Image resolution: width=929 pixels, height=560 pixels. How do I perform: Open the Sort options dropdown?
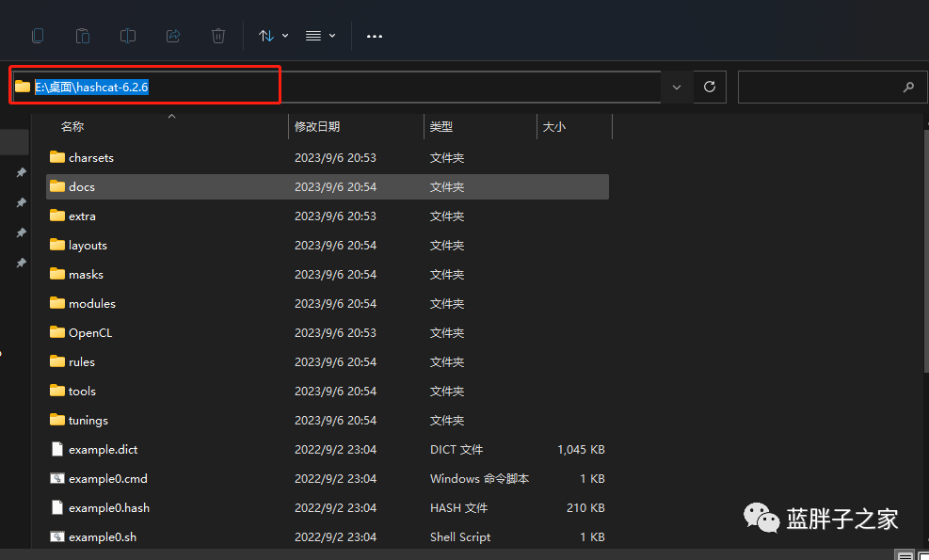(x=273, y=36)
